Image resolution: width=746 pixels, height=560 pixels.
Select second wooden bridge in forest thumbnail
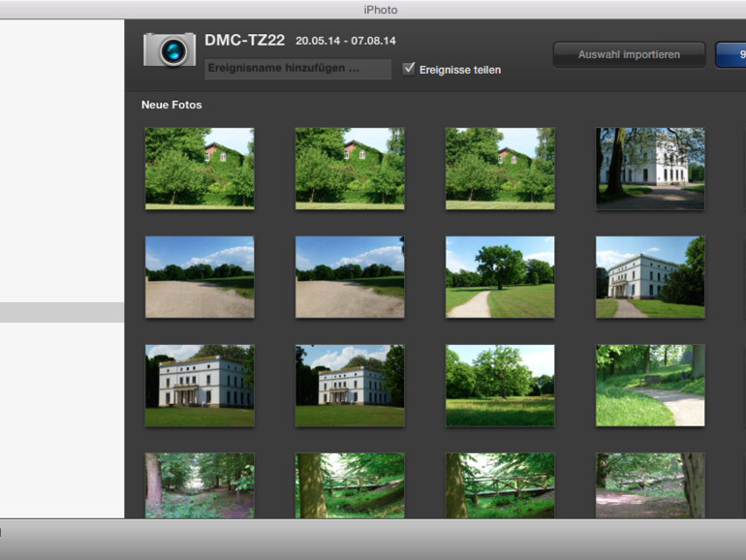pos(500,485)
